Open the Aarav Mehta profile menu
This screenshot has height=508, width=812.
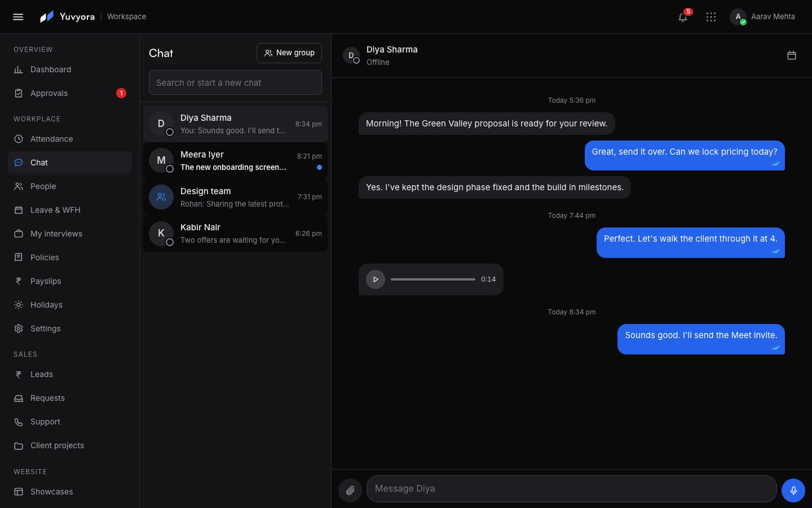click(x=762, y=17)
